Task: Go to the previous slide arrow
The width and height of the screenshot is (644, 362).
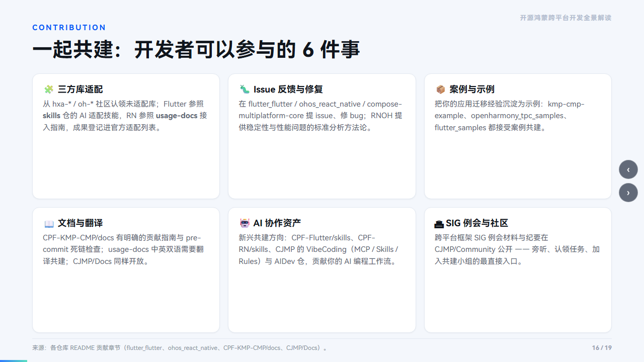Action: click(x=628, y=169)
